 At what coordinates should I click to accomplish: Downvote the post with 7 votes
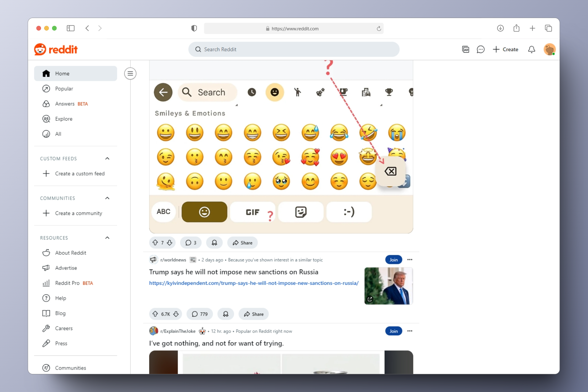click(x=170, y=243)
